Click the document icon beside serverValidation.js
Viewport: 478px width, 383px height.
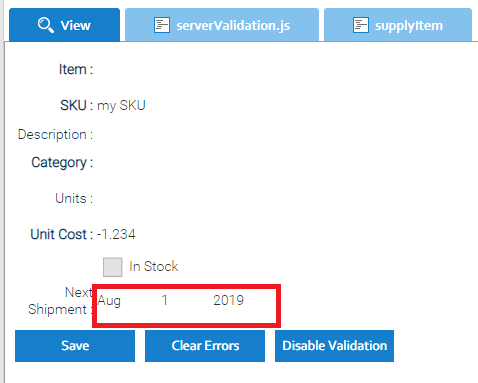click(162, 25)
